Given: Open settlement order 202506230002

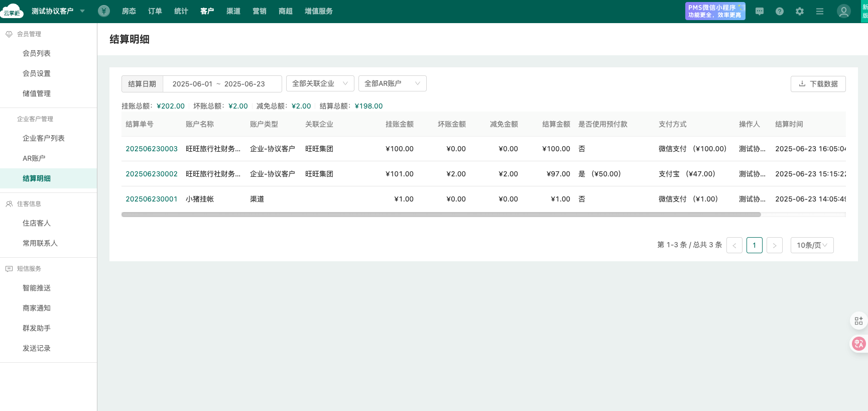Looking at the screenshot, I should 152,174.
